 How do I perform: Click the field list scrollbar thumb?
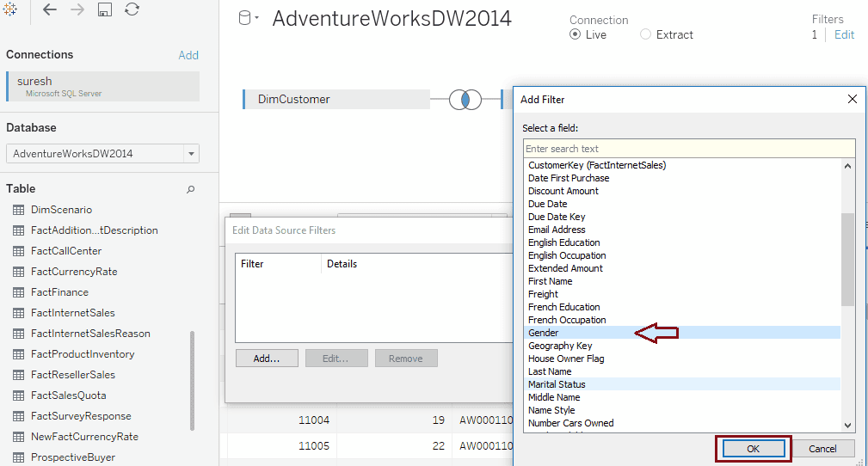coord(847,259)
